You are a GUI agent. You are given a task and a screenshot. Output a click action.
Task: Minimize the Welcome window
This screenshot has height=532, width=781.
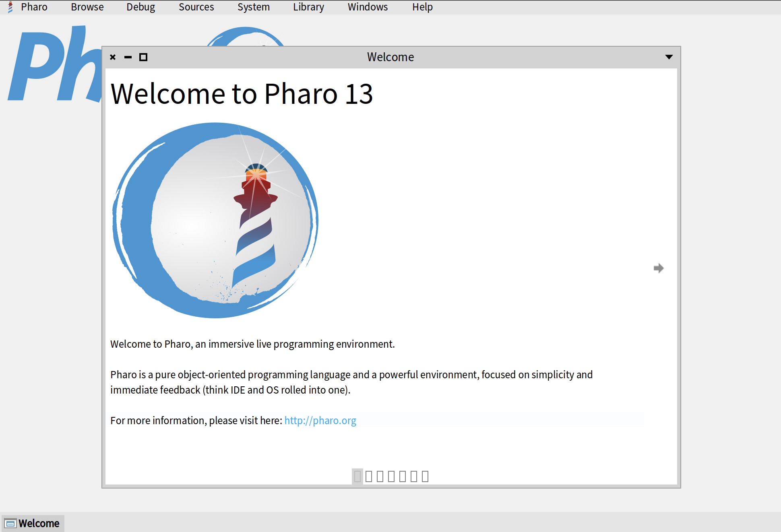pos(128,57)
